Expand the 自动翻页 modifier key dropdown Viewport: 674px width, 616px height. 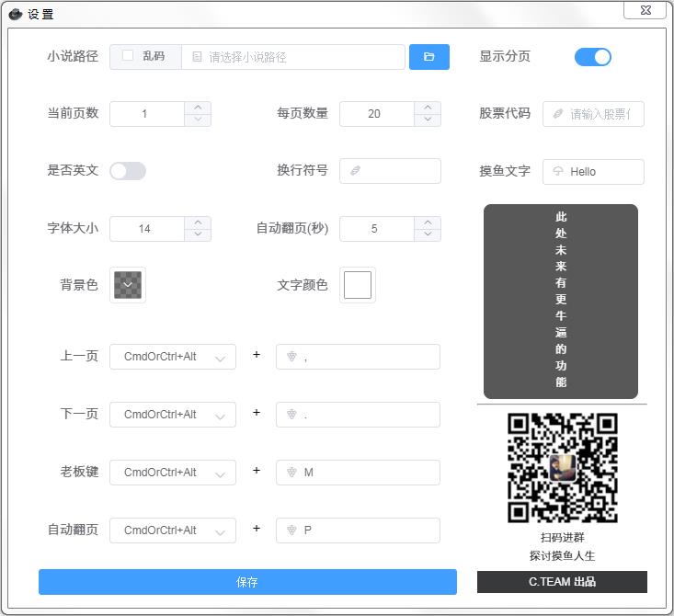pyautogui.click(x=172, y=530)
